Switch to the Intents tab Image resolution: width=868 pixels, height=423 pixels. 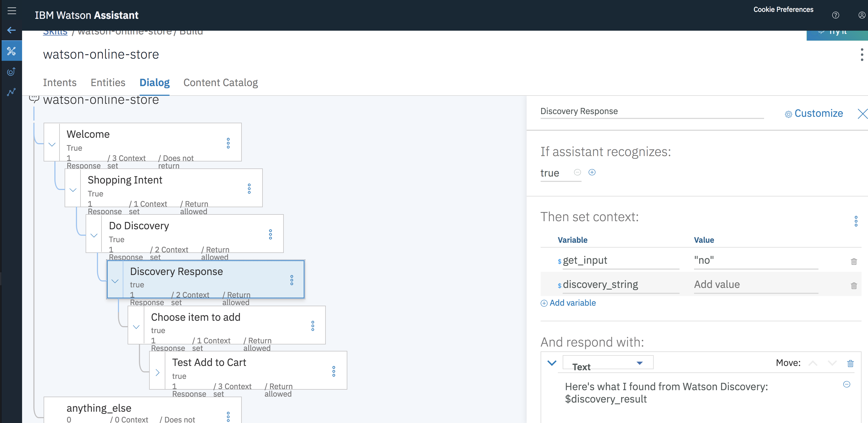[x=60, y=83]
